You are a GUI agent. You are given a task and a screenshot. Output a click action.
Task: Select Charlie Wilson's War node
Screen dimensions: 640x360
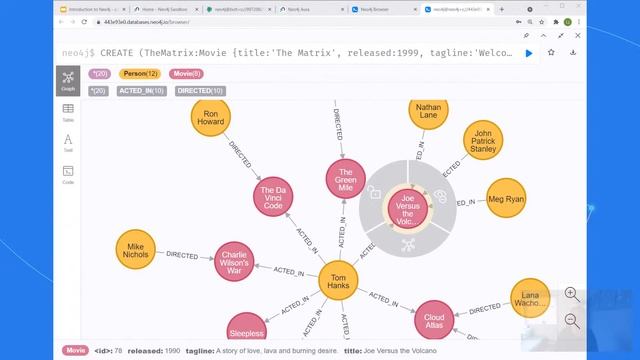[x=234, y=262]
